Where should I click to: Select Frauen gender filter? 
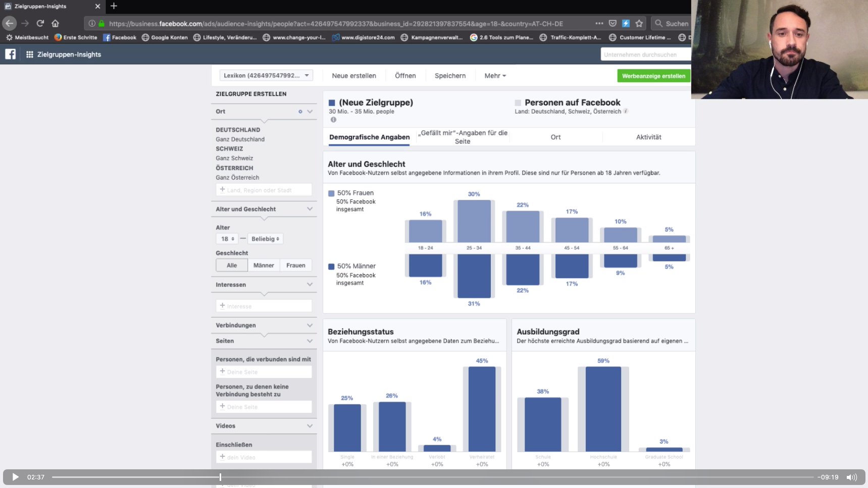point(295,265)
